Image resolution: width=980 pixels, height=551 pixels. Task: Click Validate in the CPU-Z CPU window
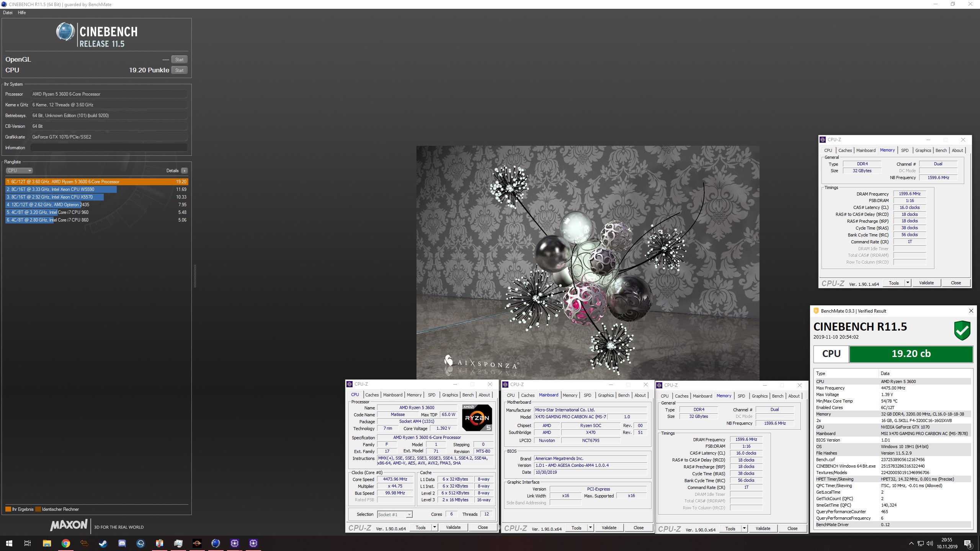[453, 527]
